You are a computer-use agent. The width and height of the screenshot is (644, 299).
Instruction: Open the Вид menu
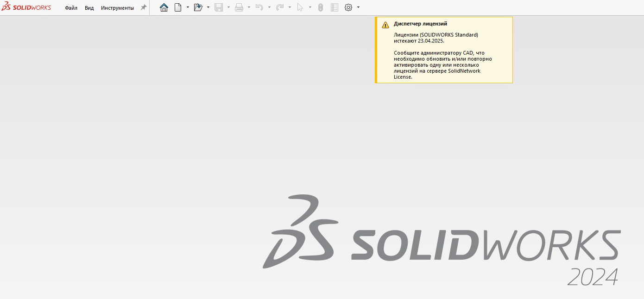89,8
